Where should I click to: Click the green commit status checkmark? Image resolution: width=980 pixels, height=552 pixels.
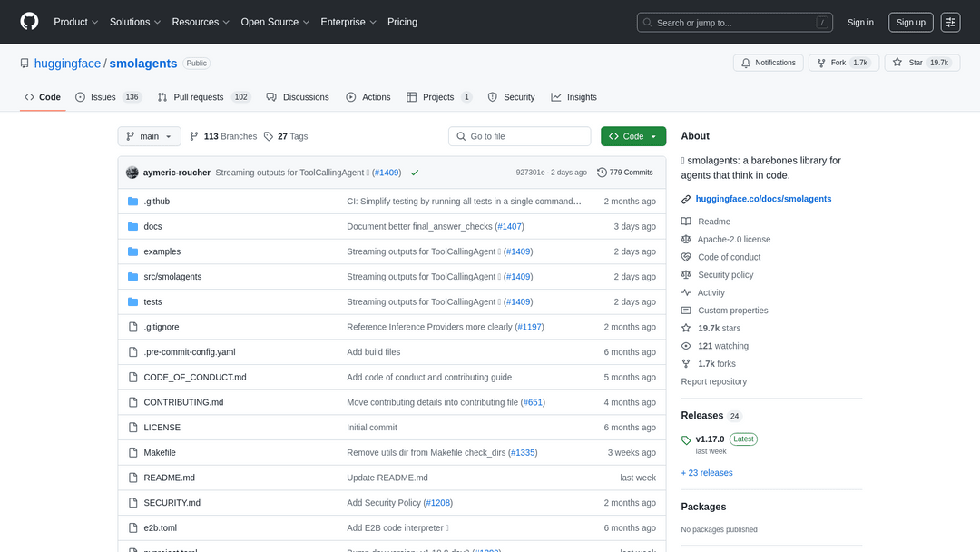[x=415, y=172]
